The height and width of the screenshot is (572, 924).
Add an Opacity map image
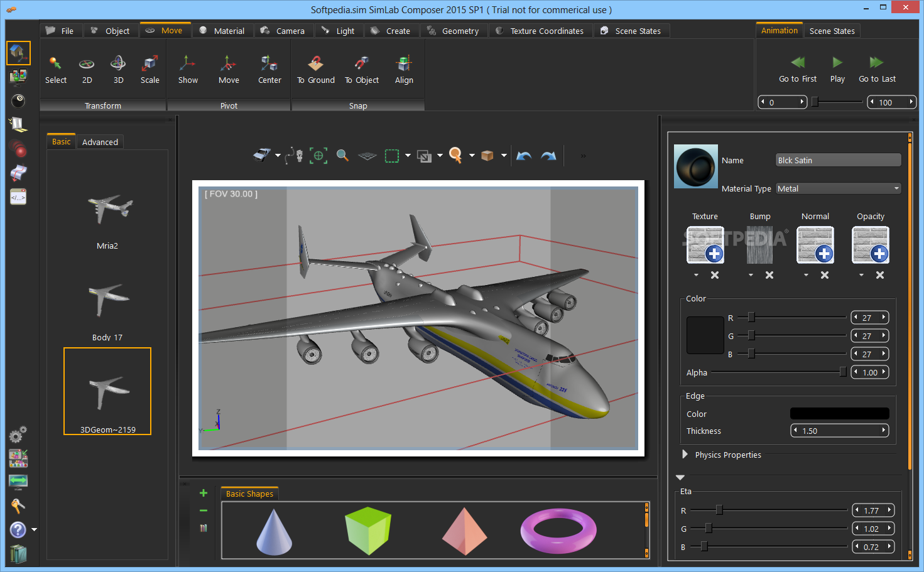(x=871, y=245)
